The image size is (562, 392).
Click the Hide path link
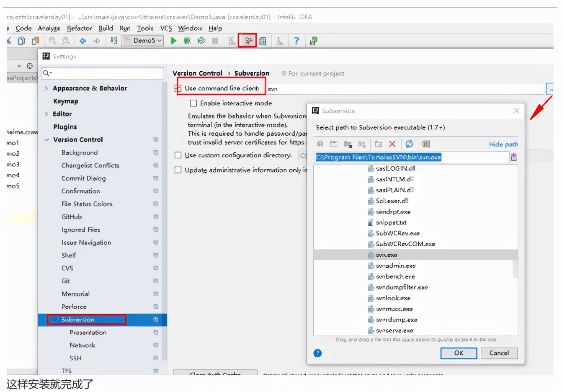[x=503, y=144]
